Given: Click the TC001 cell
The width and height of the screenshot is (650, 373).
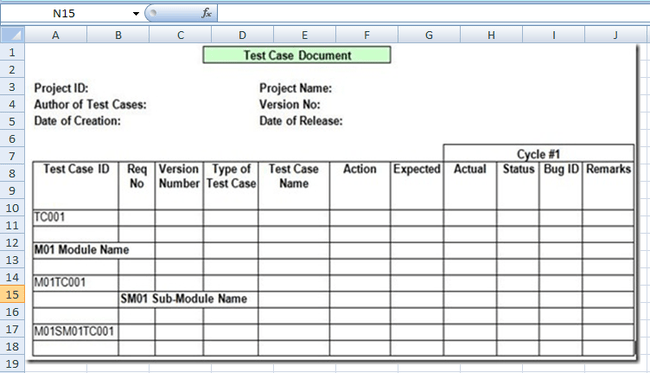Looking at the screenshot, I should [x=75, y=218].
